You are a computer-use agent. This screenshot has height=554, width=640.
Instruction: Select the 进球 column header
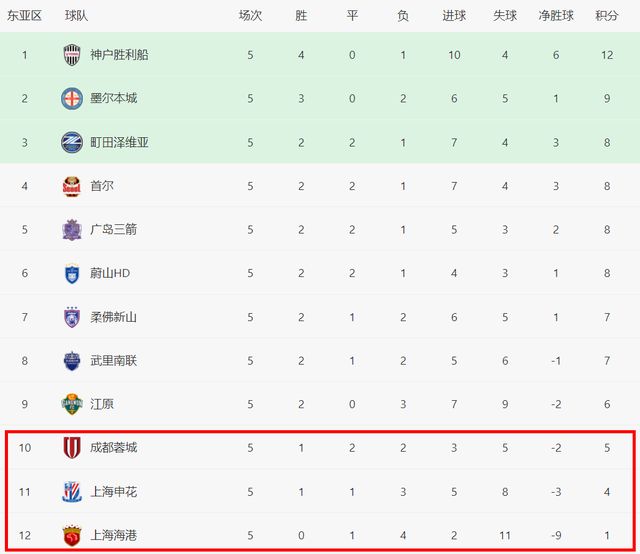pyautogui.click(x=454, y=16)
